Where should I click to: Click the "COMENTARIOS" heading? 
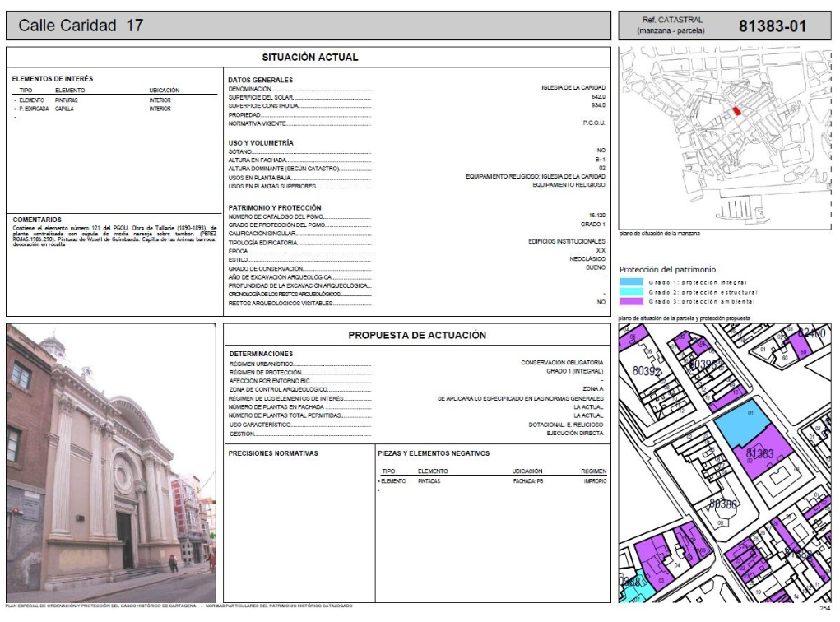pyautogui.click(x=37, y=220)
